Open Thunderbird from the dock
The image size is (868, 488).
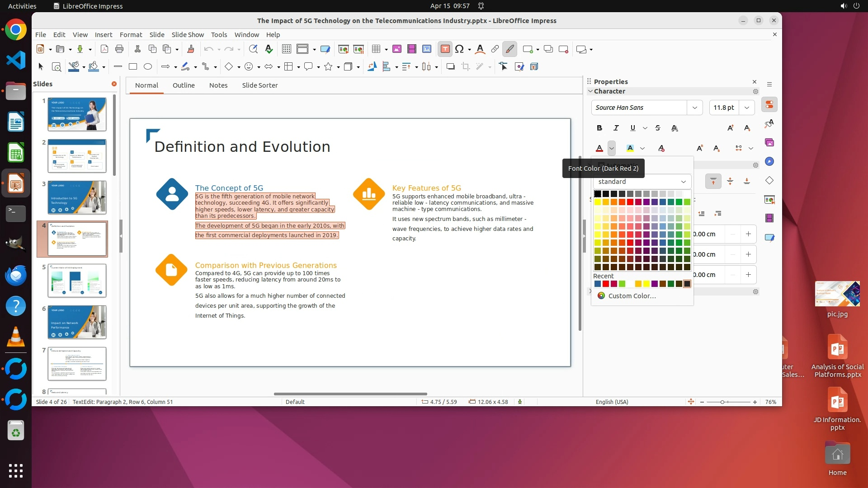[16, 275]
